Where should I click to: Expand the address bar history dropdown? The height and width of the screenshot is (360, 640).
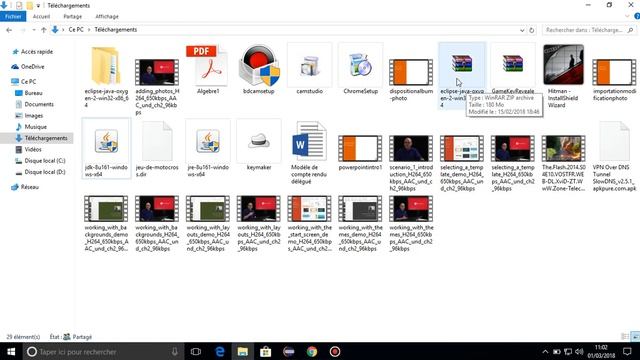pyautogui.click(x=522, y=30)
